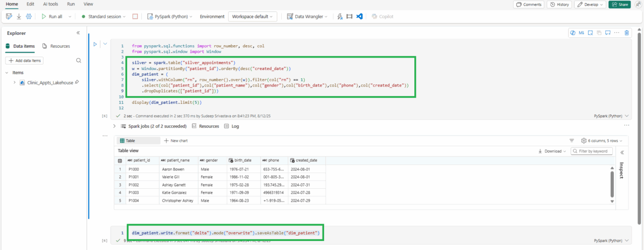
Task: Open in VS Code icon
Action: click(x=360, y=17)
